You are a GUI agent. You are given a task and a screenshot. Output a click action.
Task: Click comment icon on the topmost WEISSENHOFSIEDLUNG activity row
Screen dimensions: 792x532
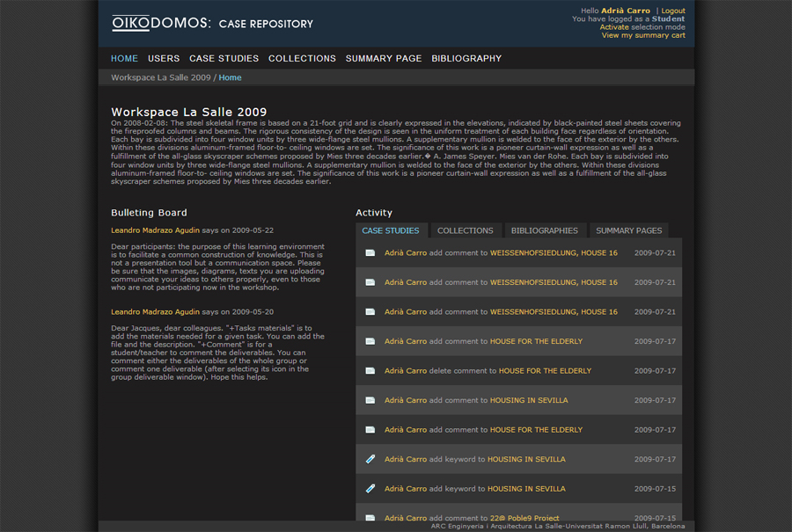pyautogui.click(x=370, y=253)
